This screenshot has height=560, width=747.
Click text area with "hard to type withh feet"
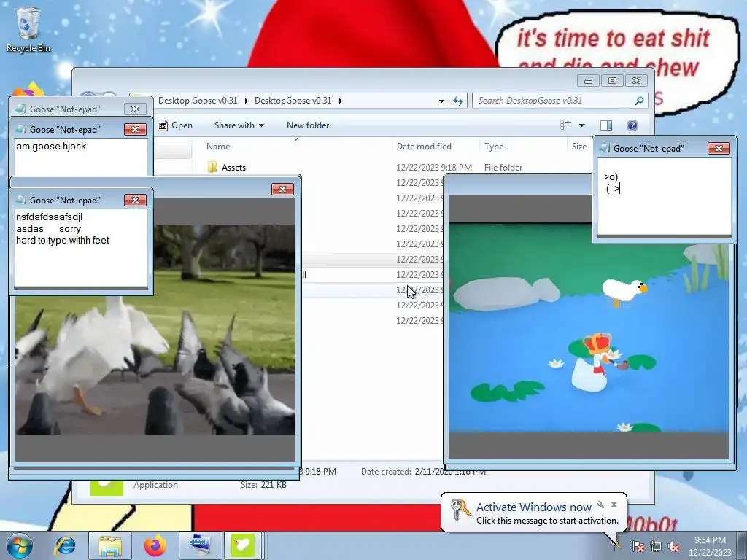pyautogui.click(x=81, y=248)
